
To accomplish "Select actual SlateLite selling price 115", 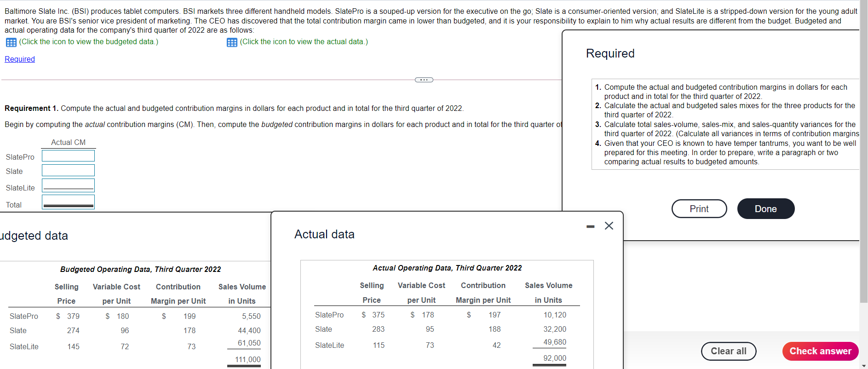I will [379, 345].
